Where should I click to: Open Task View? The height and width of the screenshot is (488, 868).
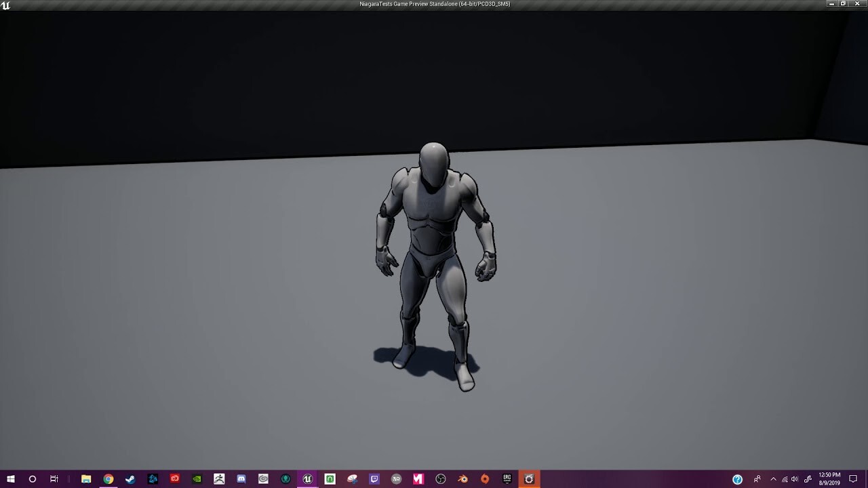click(54, 479)
